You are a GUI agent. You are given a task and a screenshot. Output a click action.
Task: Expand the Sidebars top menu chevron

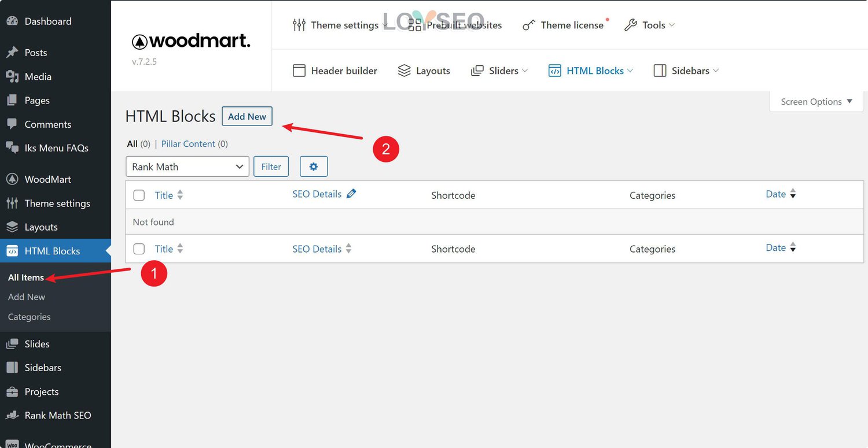[716, 71]
